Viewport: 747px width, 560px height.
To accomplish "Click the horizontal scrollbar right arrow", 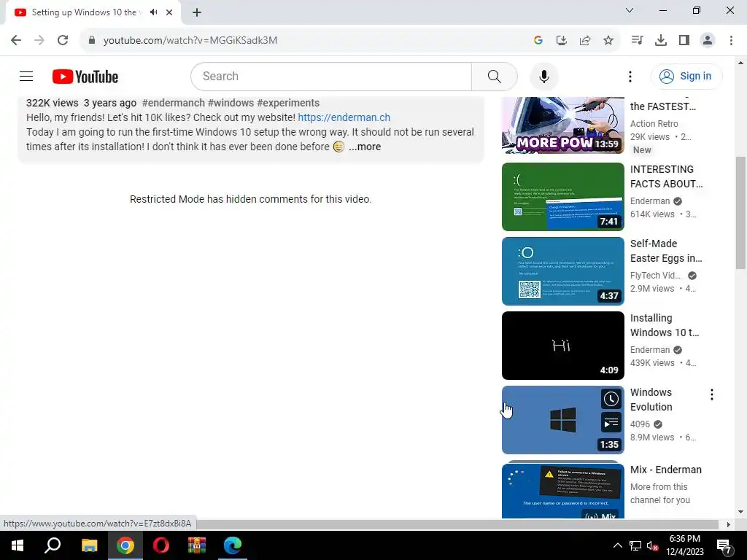I will (x=728, y=524).
